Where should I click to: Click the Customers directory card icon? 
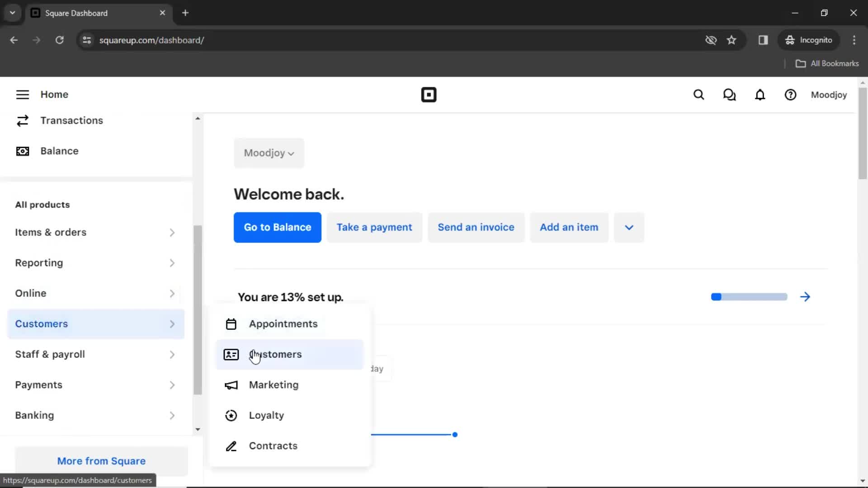tap(231, 355)
